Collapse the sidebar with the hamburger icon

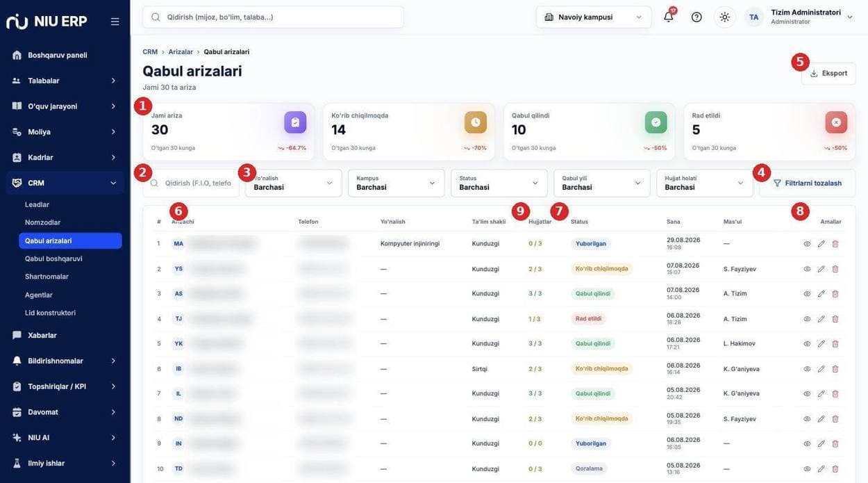point(115,22)
